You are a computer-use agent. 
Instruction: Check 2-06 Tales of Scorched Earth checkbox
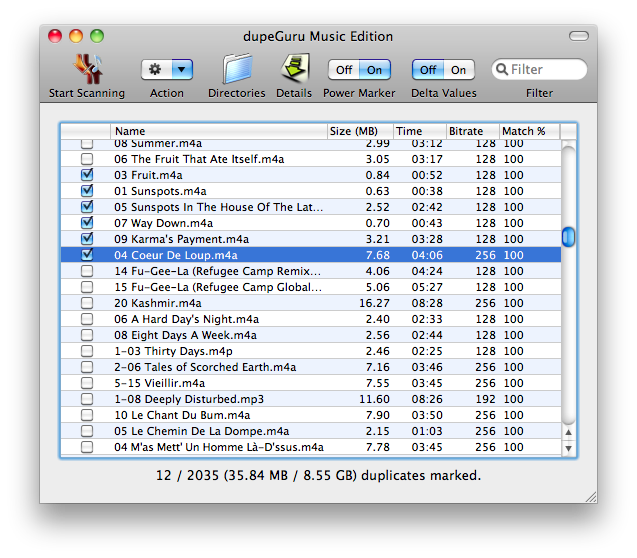tap(87, 367)
